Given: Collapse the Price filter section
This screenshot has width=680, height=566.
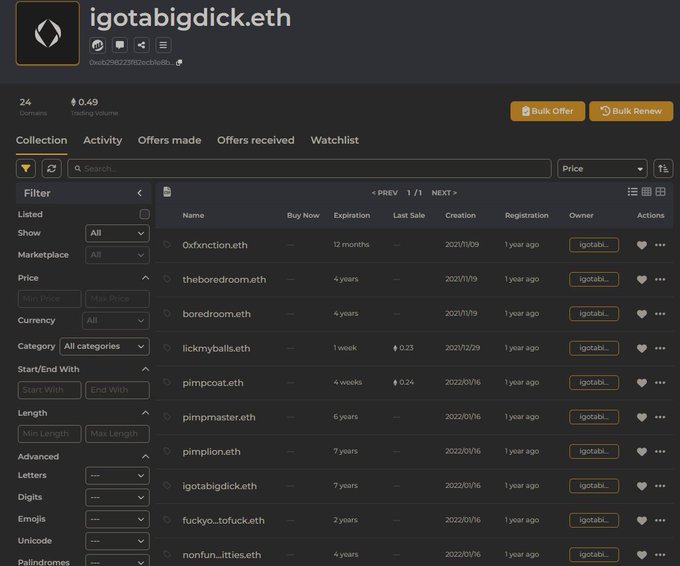Looking at the screenshot, I should pos(146,278).
